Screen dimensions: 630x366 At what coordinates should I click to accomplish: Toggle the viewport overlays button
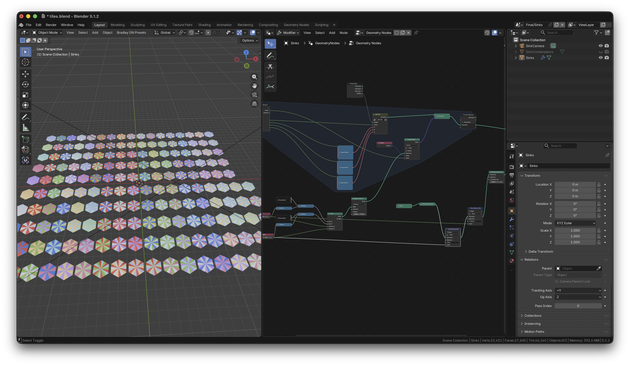coord(253,33)
